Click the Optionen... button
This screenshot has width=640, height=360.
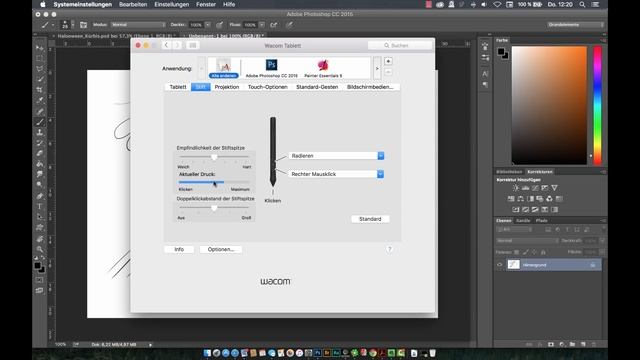coord(221,249)
